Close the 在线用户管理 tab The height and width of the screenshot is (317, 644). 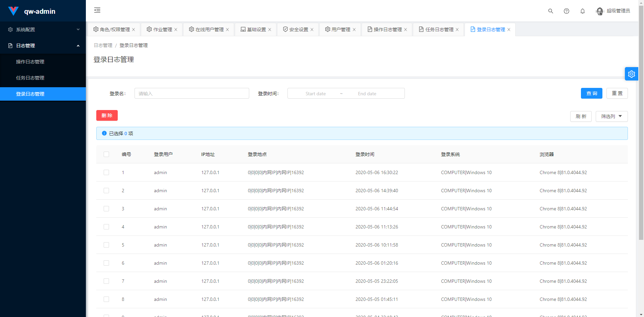click(x=227, y=30)
